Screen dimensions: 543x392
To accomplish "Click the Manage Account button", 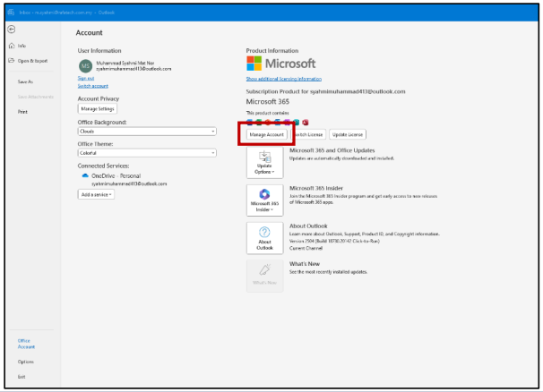I will coord(267,134).
